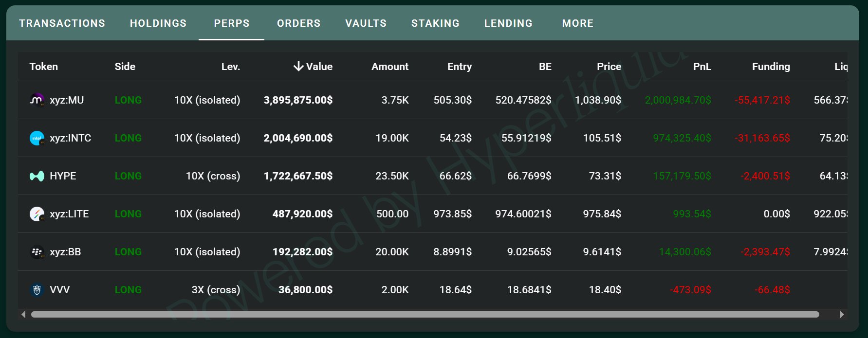
Task: Sort by Funding column header
Action: 771,67
